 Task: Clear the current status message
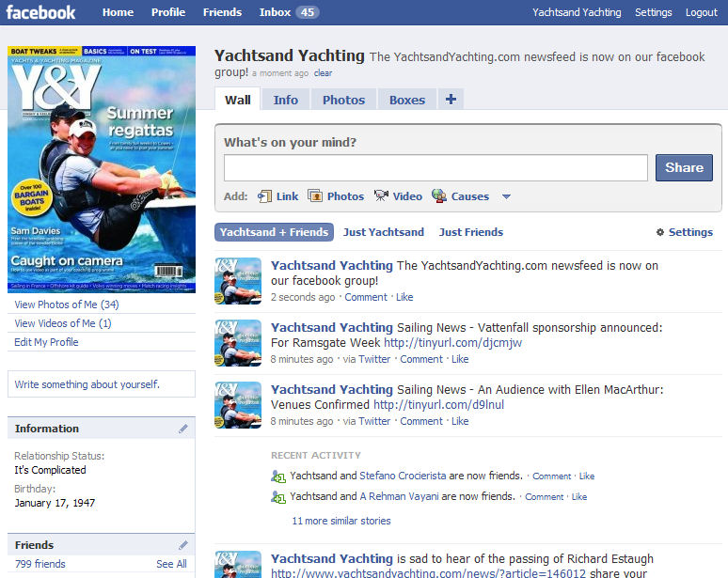tap(323, 73)
